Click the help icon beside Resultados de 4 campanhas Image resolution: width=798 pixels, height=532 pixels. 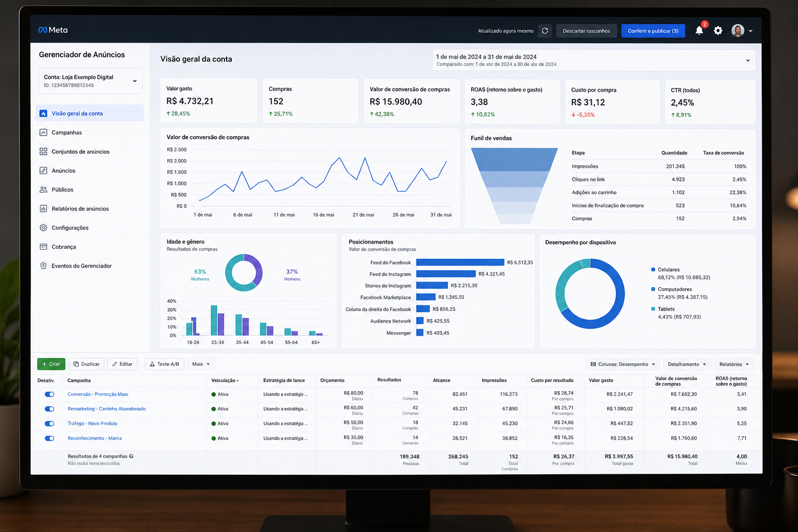tap(131, 456)
